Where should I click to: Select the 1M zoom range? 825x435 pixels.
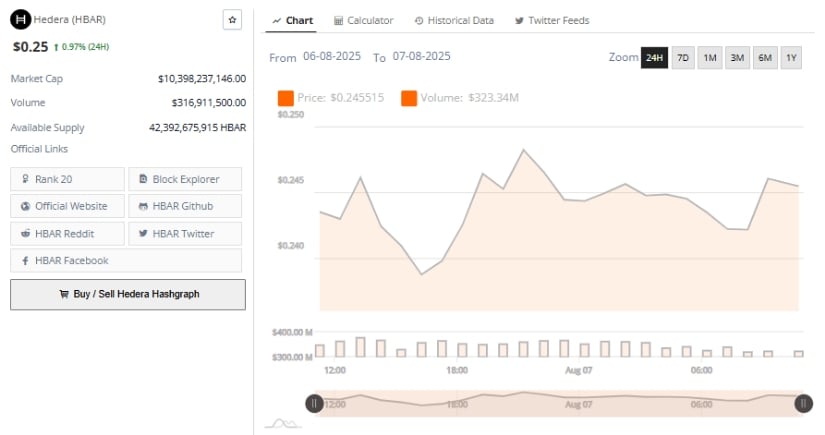coord(710,58)
